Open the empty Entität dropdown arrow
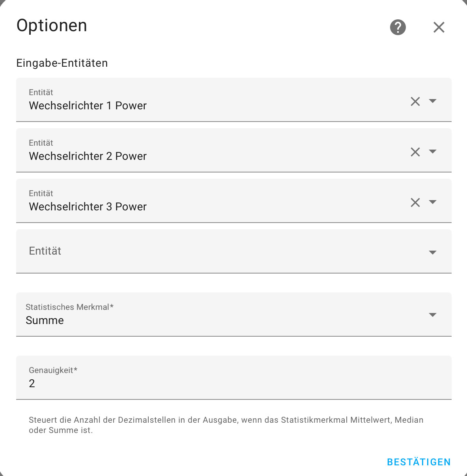467x476 pixels. click(x=433, y=253)
